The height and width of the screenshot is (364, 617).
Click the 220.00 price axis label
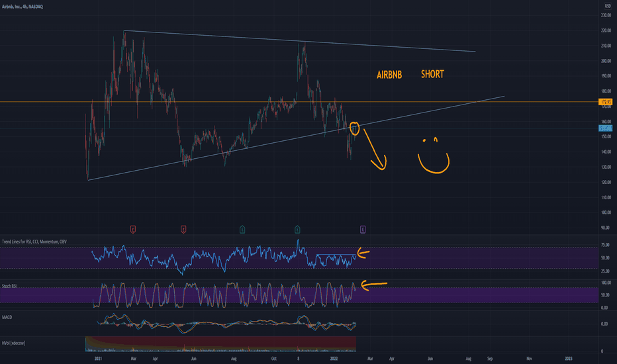[606, 30]
